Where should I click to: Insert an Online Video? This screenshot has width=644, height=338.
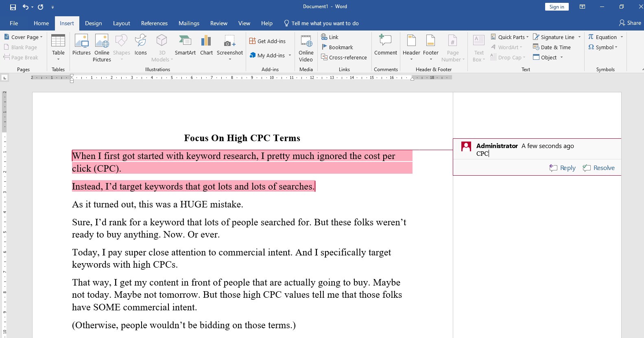306,48
